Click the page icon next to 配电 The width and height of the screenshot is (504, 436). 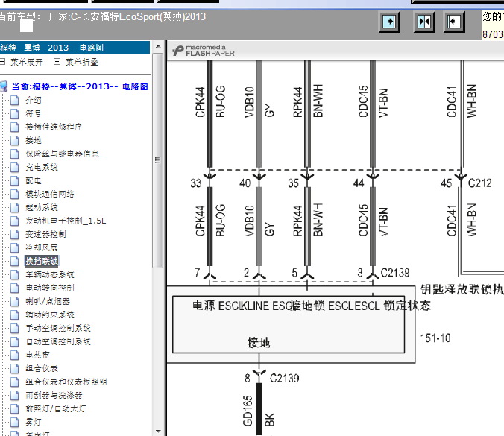click(x=14, y=181)
